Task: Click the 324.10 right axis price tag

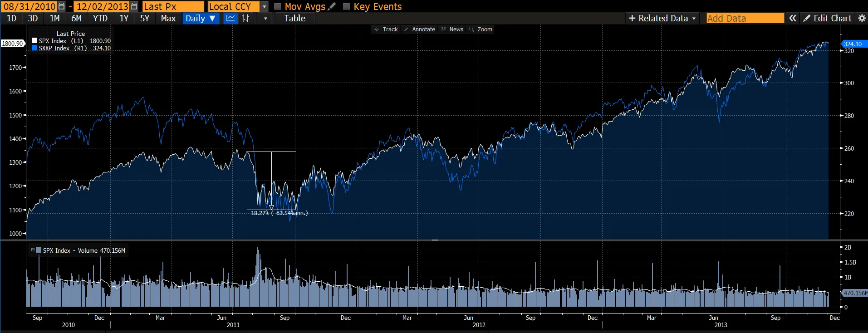Action: (854, 44)
